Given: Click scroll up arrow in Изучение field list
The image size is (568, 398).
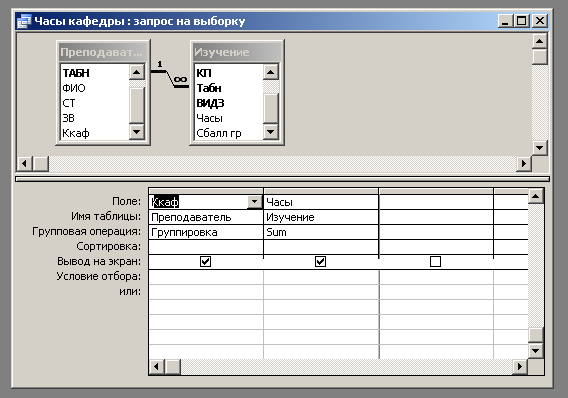Looking at the screenshot, I should (x=271, y=72).
